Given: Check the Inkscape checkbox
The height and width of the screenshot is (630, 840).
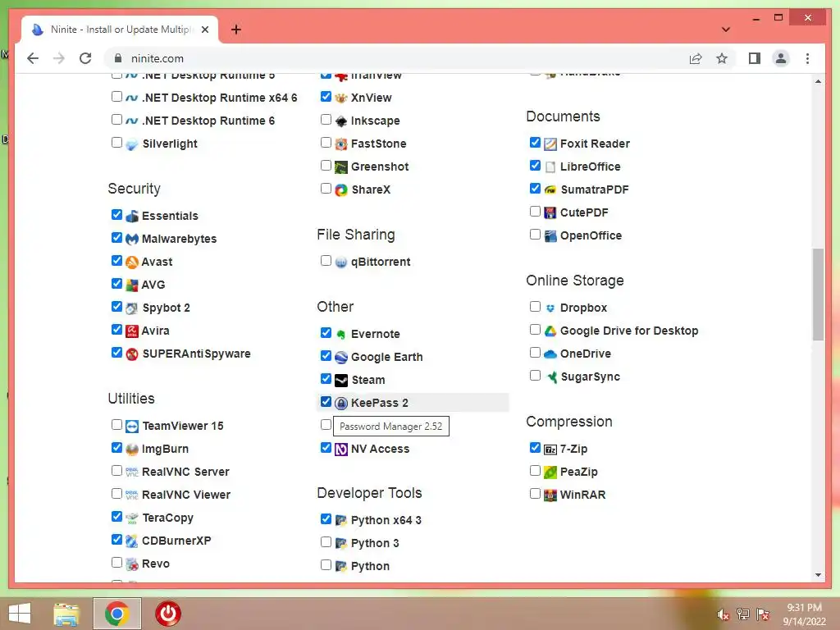Looking at the screenshot, I should 326,120.
